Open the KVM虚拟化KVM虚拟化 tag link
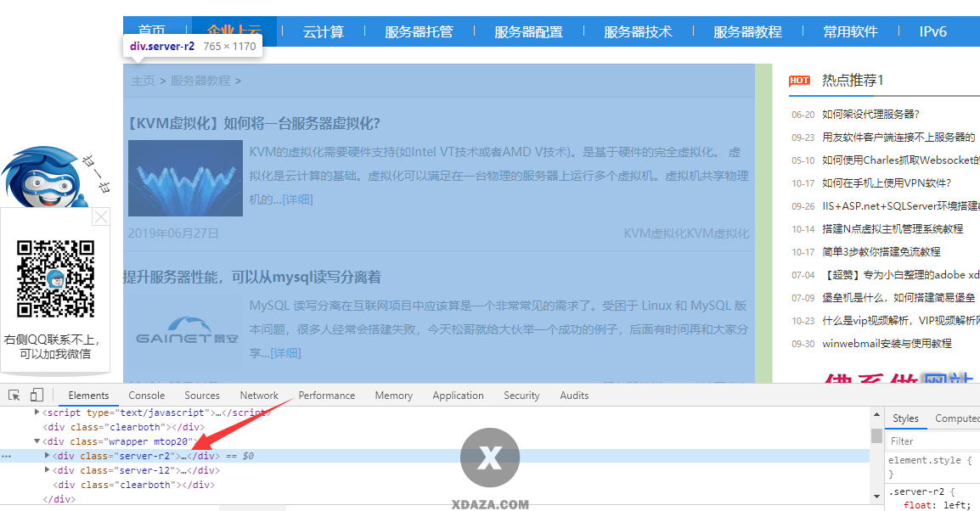This screenshot has width=980, height=511. 686,233
